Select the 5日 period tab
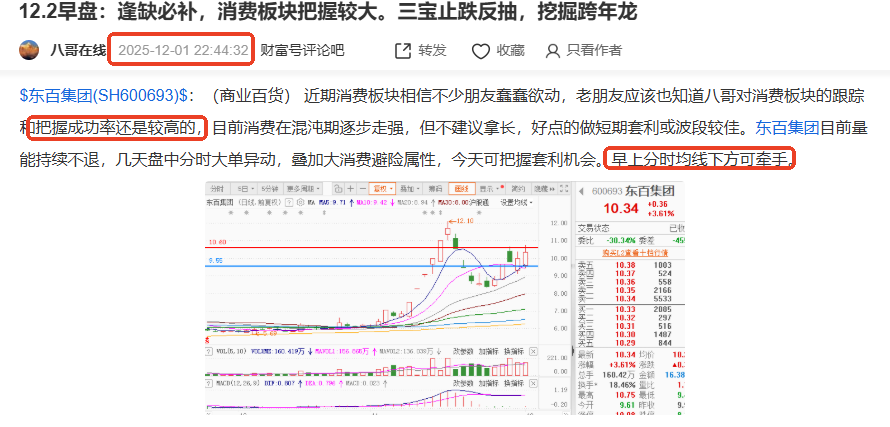The width and height of the screenshot is (890, 427). pos(243,189)
